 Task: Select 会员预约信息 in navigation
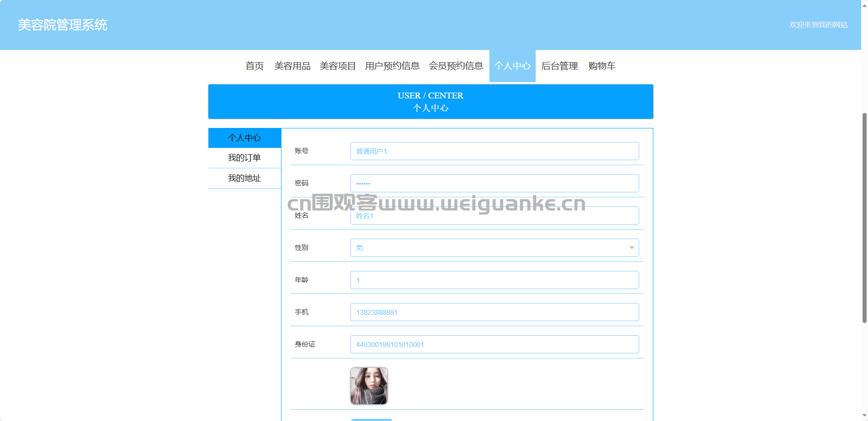pyautogui.click(x=456, y=66)
